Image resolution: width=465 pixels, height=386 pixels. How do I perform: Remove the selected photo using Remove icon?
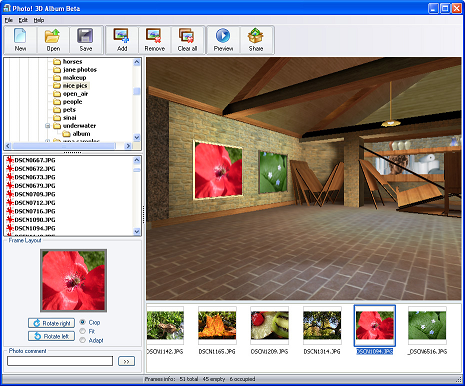click(x=154, y=36)
